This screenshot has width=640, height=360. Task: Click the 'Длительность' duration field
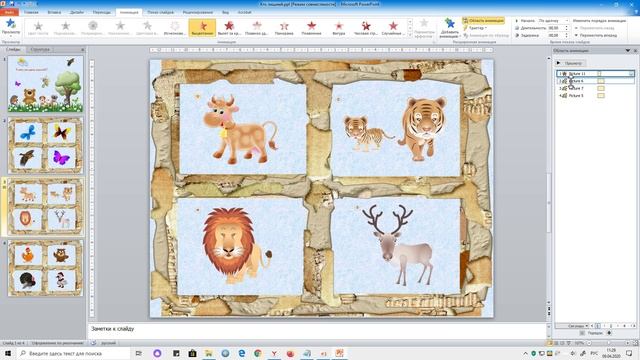(555, 28)
